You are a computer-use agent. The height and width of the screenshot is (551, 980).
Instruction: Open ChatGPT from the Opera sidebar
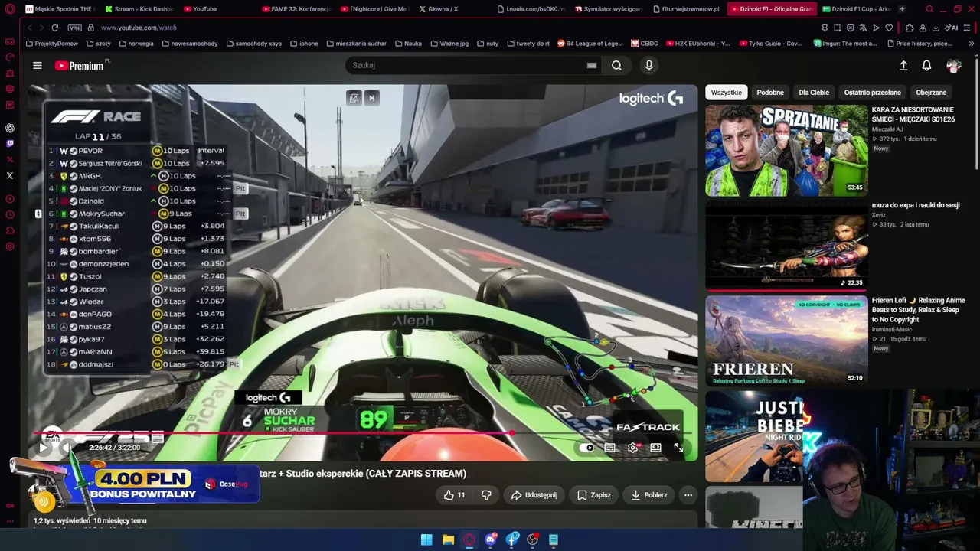coord(10,128)
